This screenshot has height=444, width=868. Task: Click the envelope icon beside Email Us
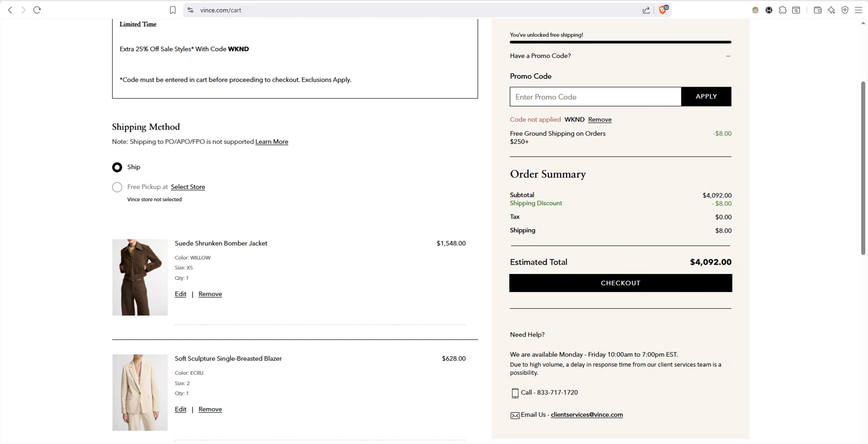(x=515, y=416)
